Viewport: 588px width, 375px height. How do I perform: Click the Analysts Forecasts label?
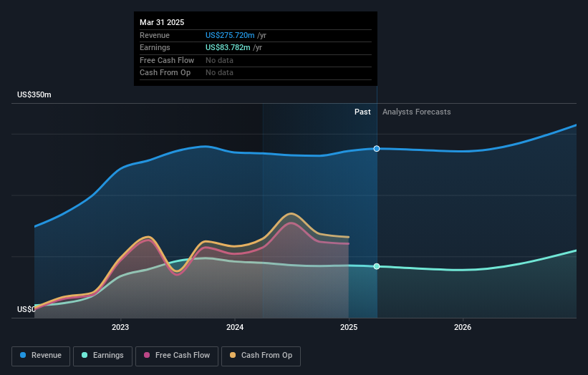417,112
